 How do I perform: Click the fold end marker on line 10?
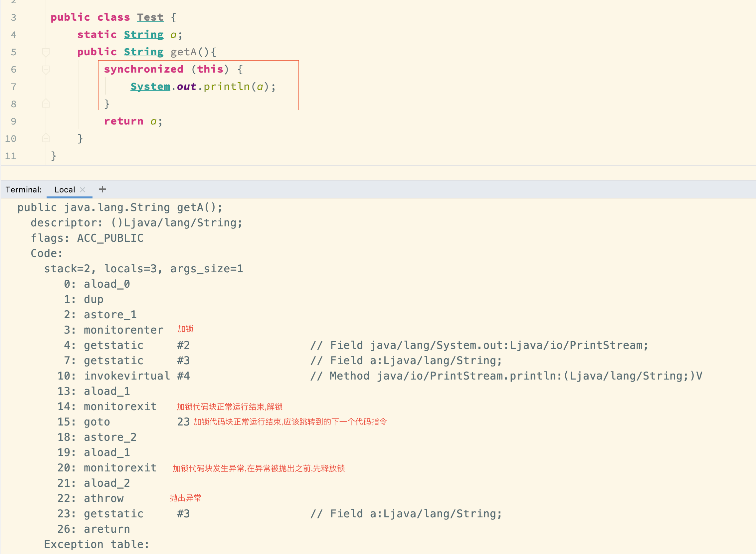click(46, 138)
